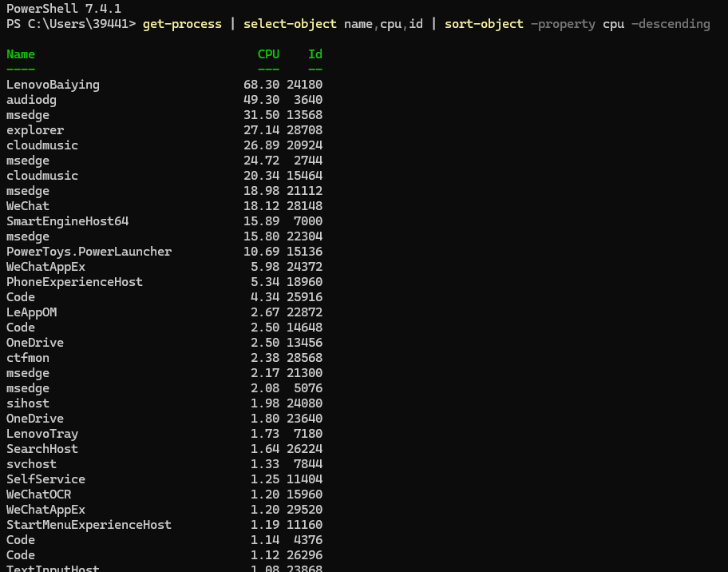The width and height of the screenshot is (728, 572).
Task: Click process Id "28708"
Action: [x=305, y=130]
